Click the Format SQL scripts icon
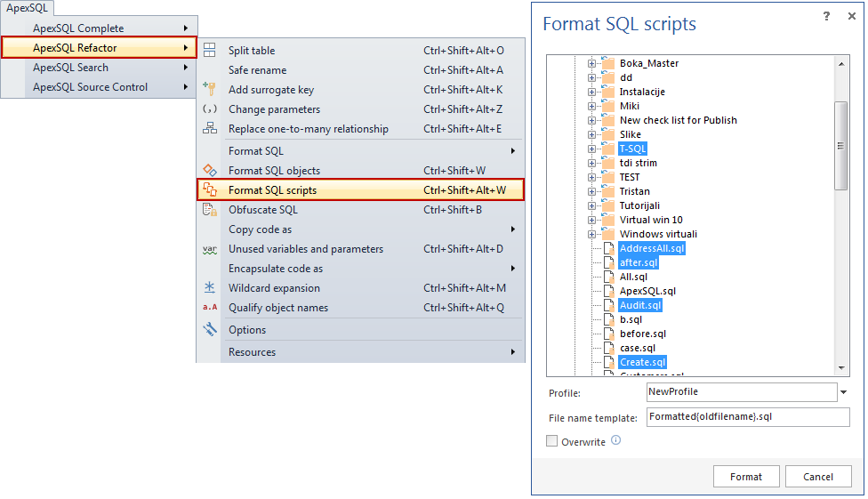Viewport: 868px width, 499px height. [x=209, y=189]
